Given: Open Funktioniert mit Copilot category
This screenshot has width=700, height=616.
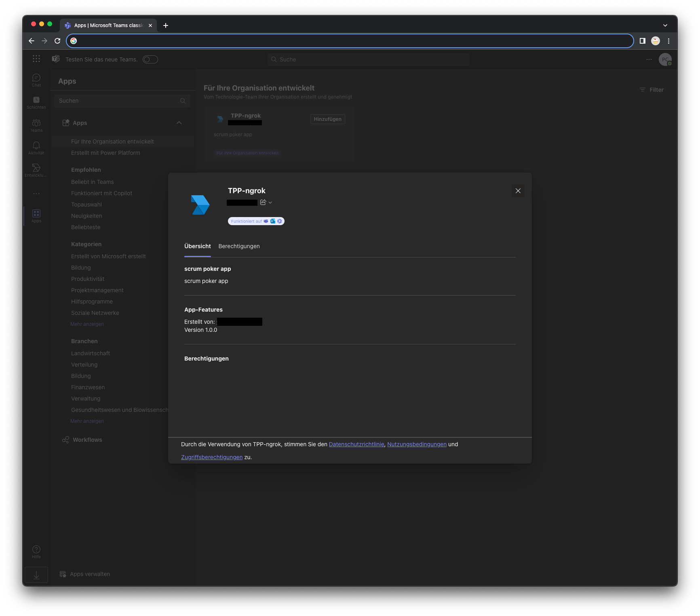Looking at the screenshot, I should [x=101, y=193].
